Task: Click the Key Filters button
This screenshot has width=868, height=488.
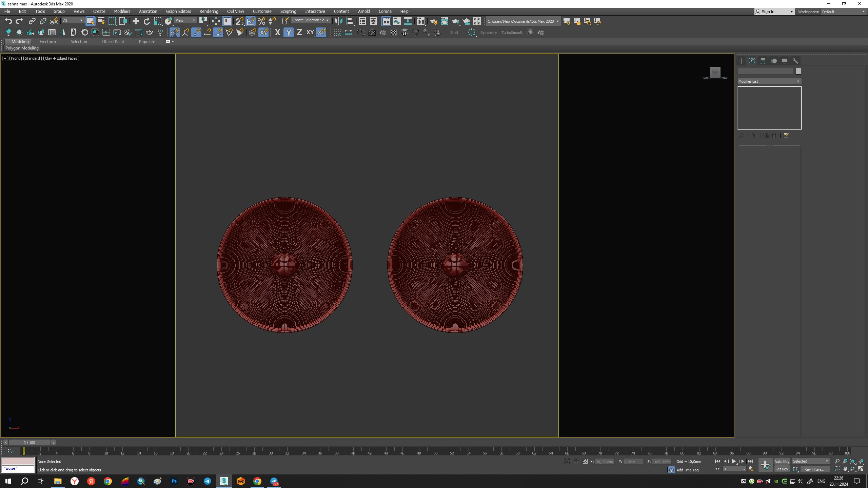Action: click(x=815, y=469)
